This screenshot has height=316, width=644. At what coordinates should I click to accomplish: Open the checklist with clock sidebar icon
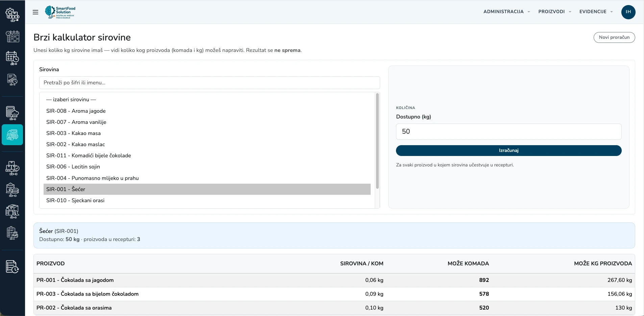[x=13, y=267]
